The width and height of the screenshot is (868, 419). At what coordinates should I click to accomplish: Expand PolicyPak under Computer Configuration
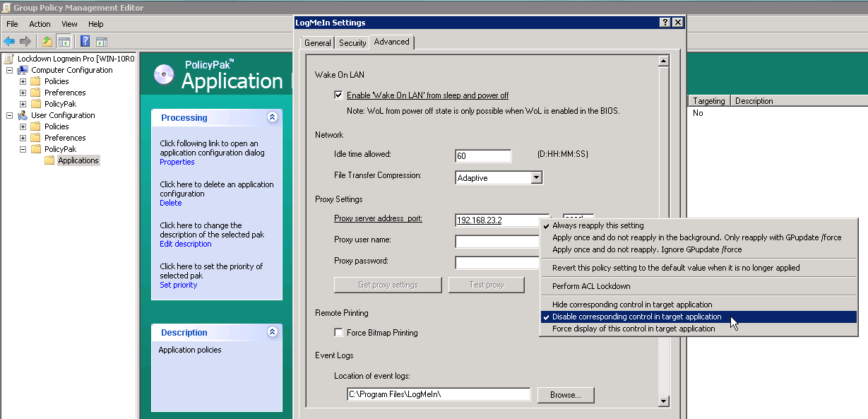tap(23, 104)
